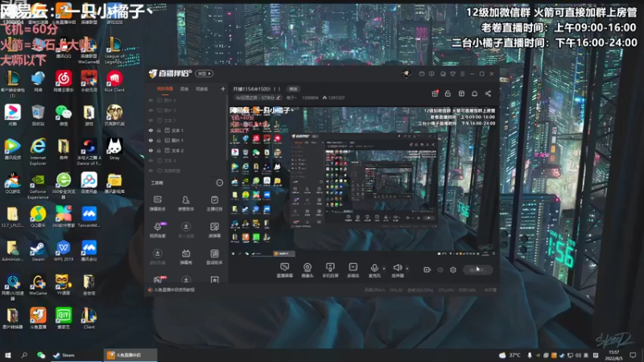Add a camera source (摄像头)
This screenshot has height=362, width=644.
pyautogui.click(x=308, y=270)
